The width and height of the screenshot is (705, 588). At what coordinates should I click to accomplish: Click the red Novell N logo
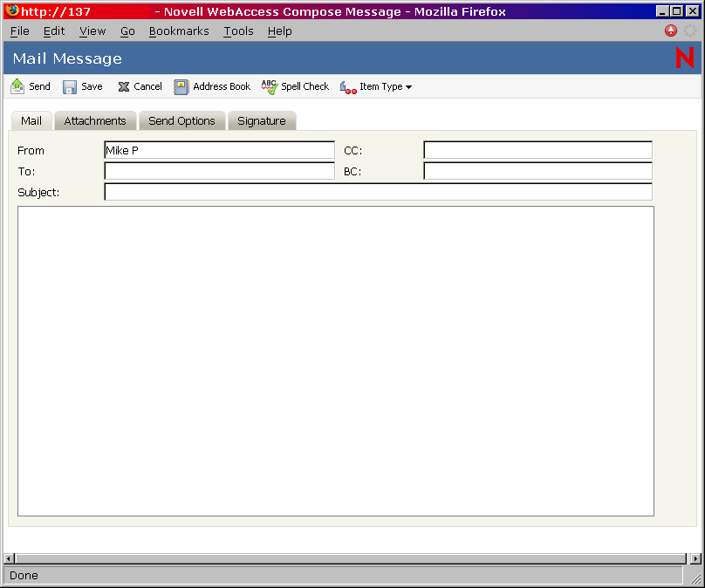tap(685, 58)
